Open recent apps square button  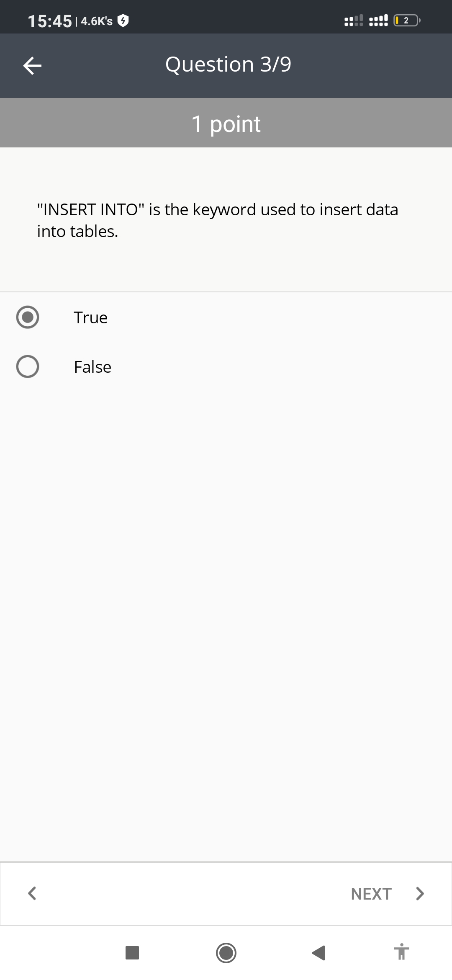pyautogui.click(x=132, y=953)
